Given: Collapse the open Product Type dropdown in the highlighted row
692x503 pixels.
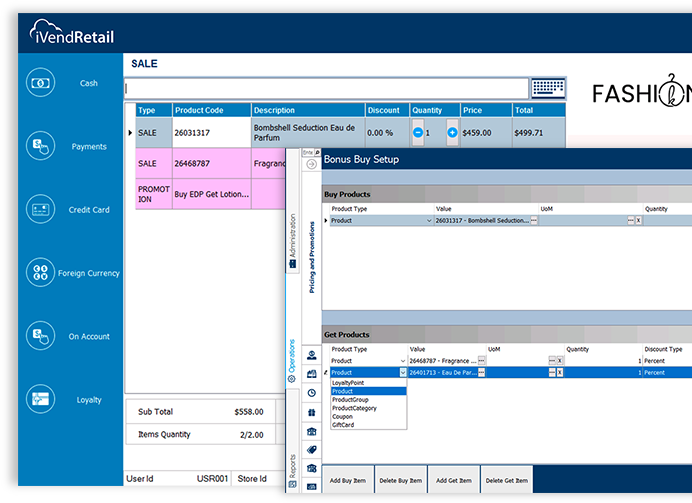Looking at the screenshot, I should (403, 372).
